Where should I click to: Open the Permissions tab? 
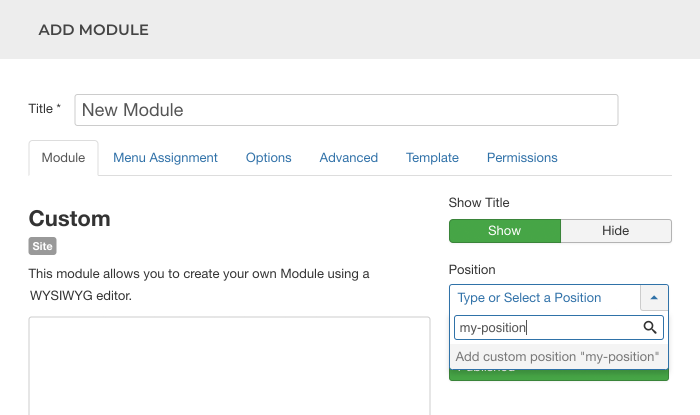click(522, 158)
